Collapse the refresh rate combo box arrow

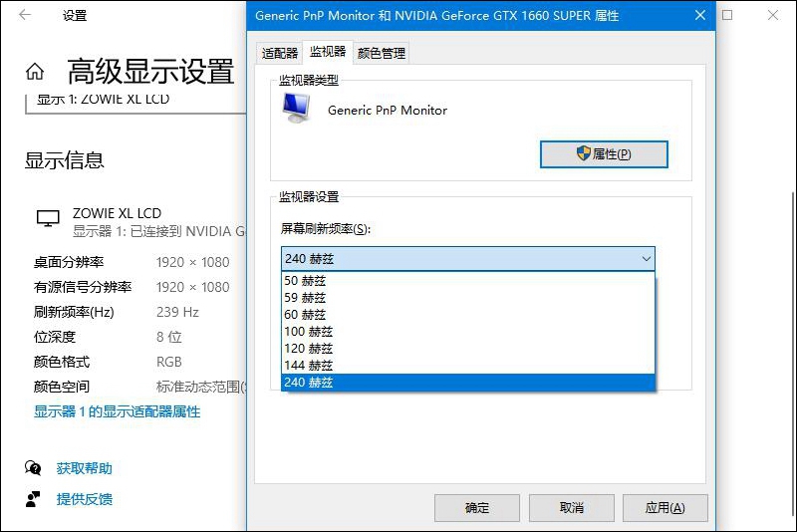click(646, 259)
